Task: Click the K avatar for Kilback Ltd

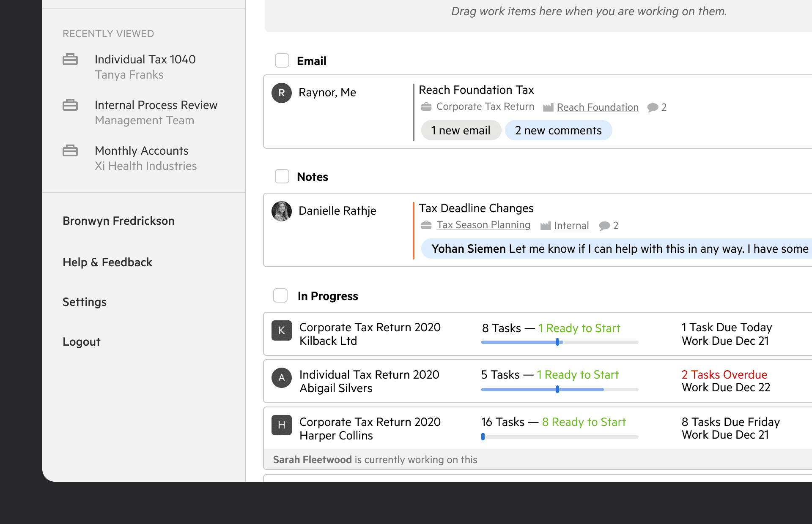Action: pos(282,330)
